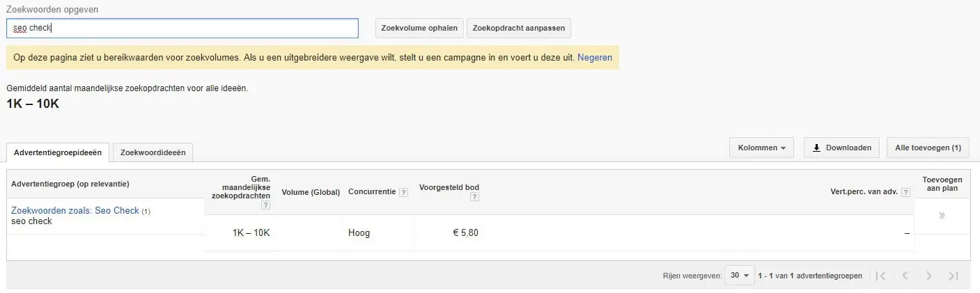
Task: Click the Downloaden button
Action: [841, 148]
